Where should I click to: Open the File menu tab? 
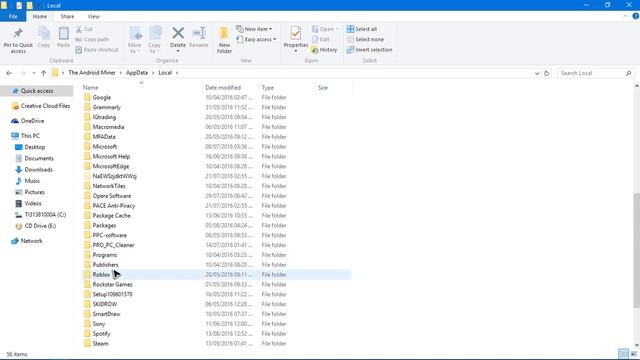pos(13,16)
